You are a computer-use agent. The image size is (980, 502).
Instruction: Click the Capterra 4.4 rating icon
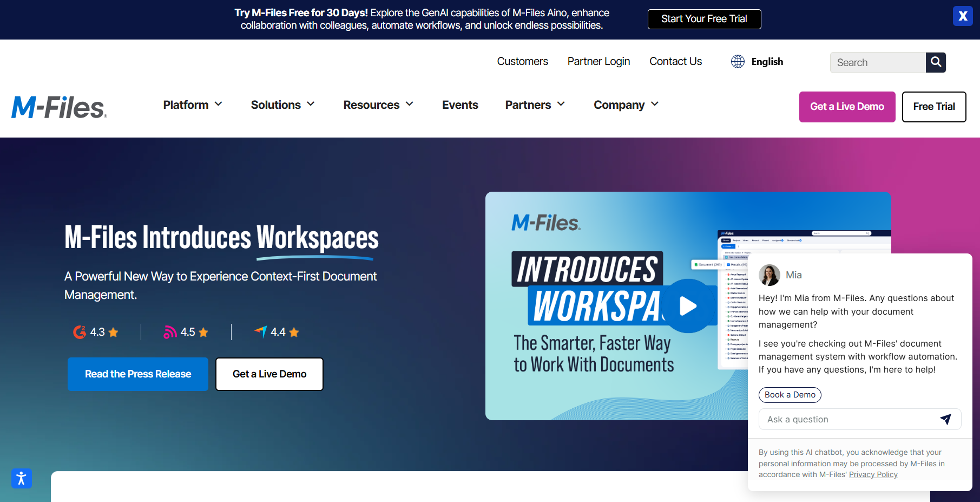[x=261, y=331]
